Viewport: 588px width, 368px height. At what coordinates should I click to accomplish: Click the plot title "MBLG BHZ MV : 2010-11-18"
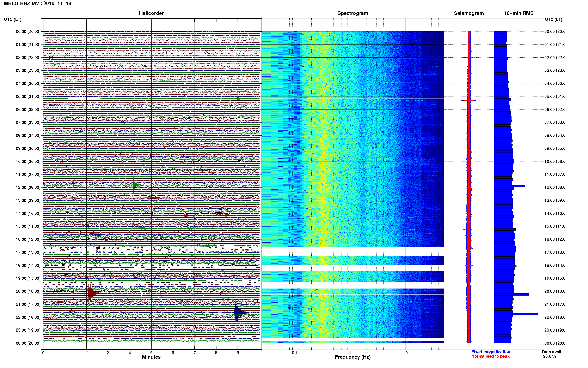coord(37,4)
